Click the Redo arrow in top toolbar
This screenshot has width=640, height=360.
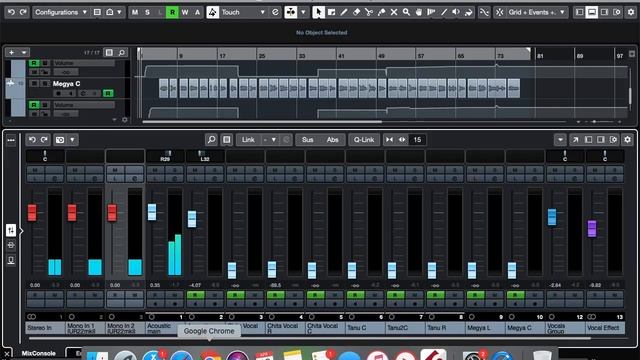click(x=23, y=12)
